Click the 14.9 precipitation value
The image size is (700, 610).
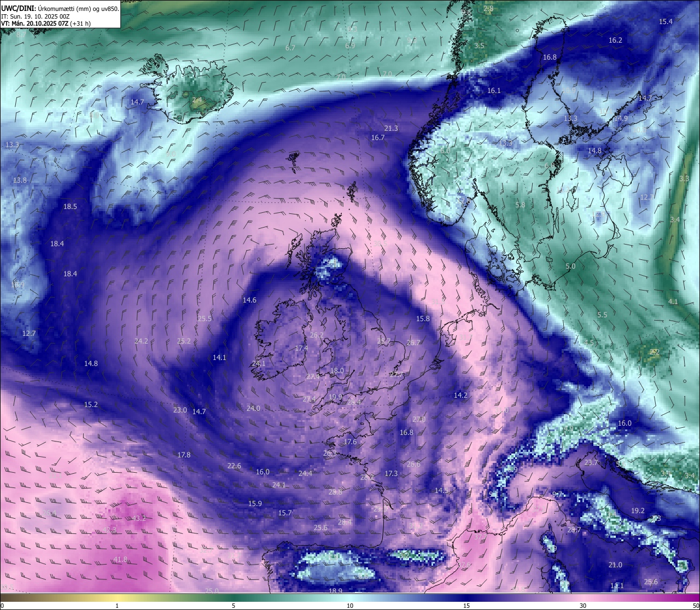[621, 118]
